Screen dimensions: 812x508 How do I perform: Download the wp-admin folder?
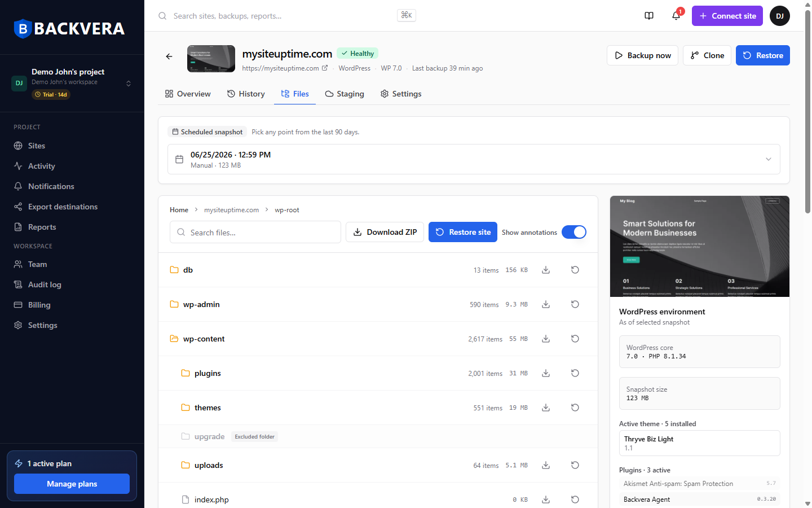click(x=546, y=304)
